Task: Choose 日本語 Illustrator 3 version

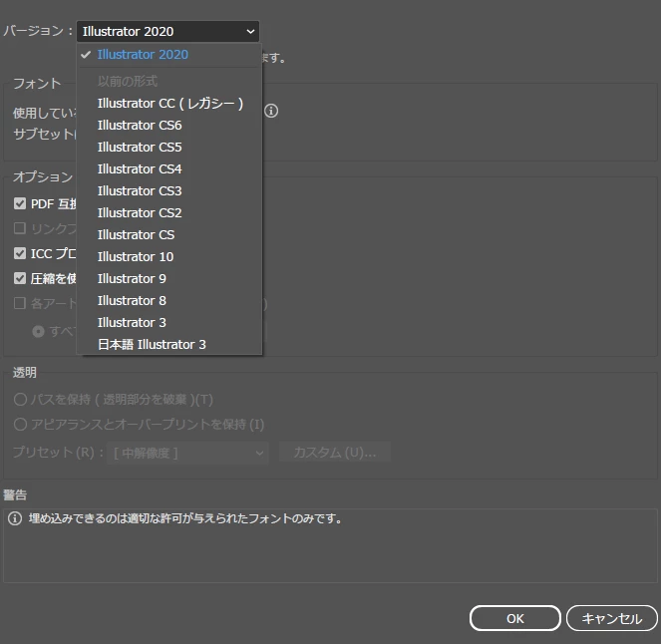Action: (169, 344)
